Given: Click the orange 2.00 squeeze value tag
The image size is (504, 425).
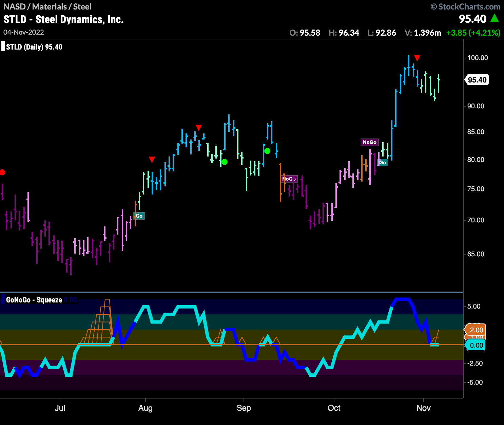Looking at the screenshot, I should coord(476,330).
